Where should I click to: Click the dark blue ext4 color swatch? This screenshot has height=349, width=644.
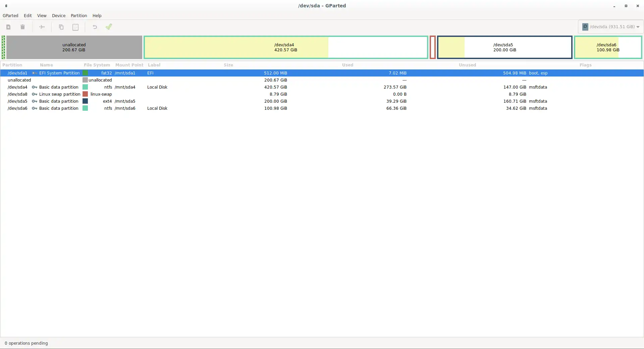click(85, 101)
